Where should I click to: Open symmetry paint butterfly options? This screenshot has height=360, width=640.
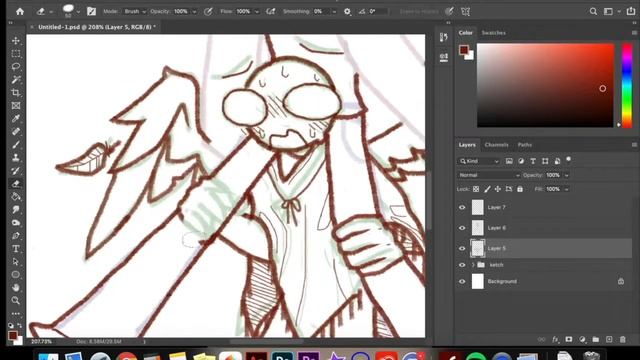pyautogui.click(x=465, y=11)
